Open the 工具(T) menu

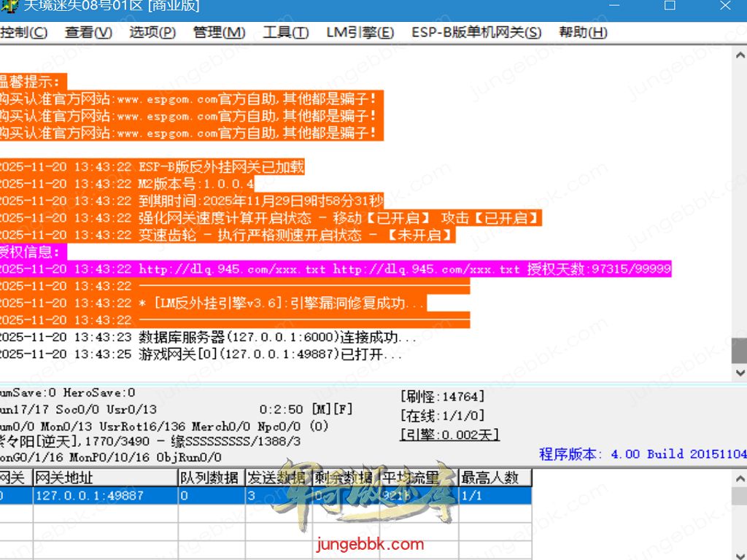pyautogui.click(x=285, y=32)
